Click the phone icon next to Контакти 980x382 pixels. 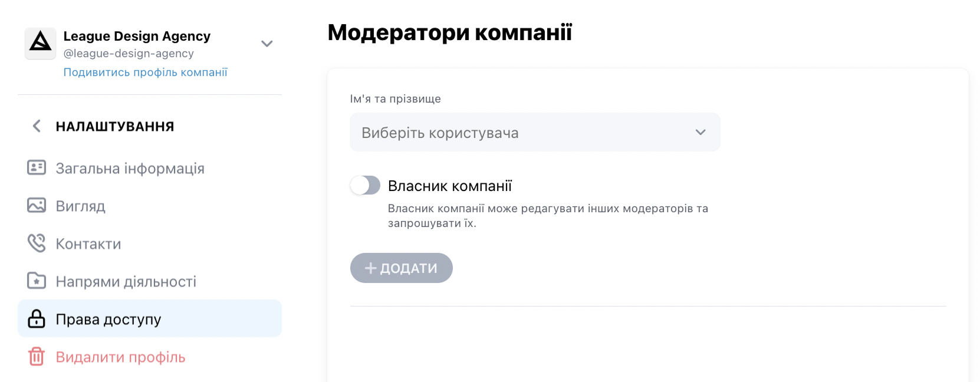(37, 243)
